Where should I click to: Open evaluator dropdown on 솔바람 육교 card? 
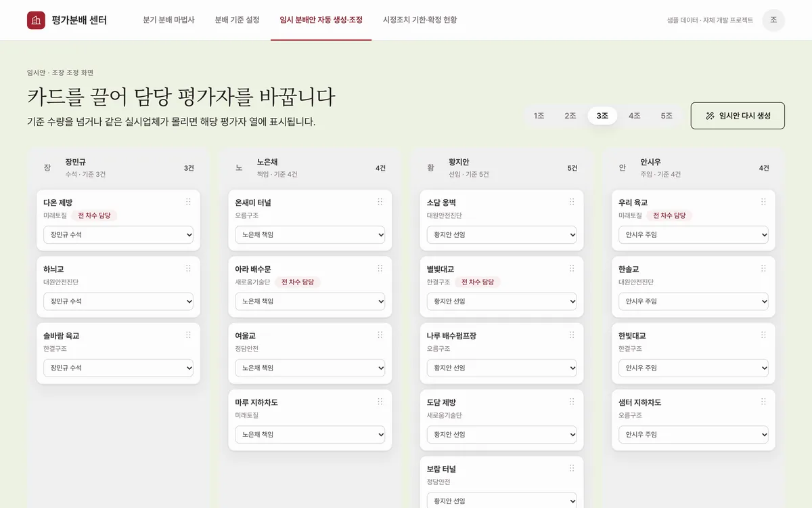coord(118,368)
